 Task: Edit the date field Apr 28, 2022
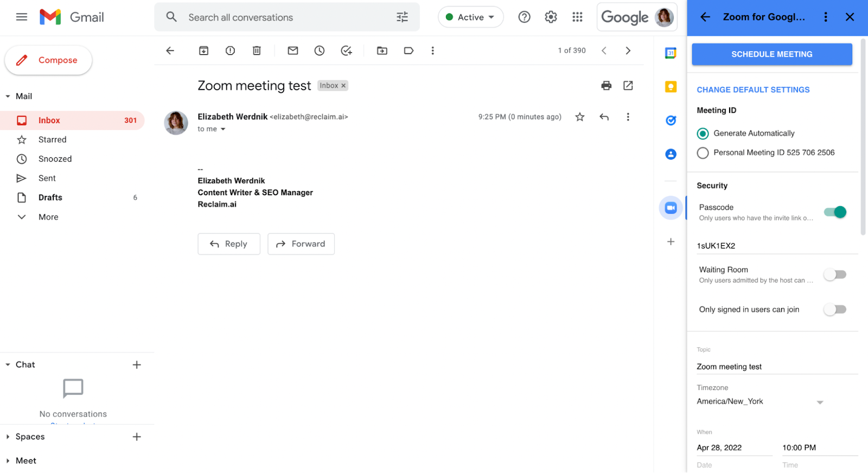(x=734, y=448)
